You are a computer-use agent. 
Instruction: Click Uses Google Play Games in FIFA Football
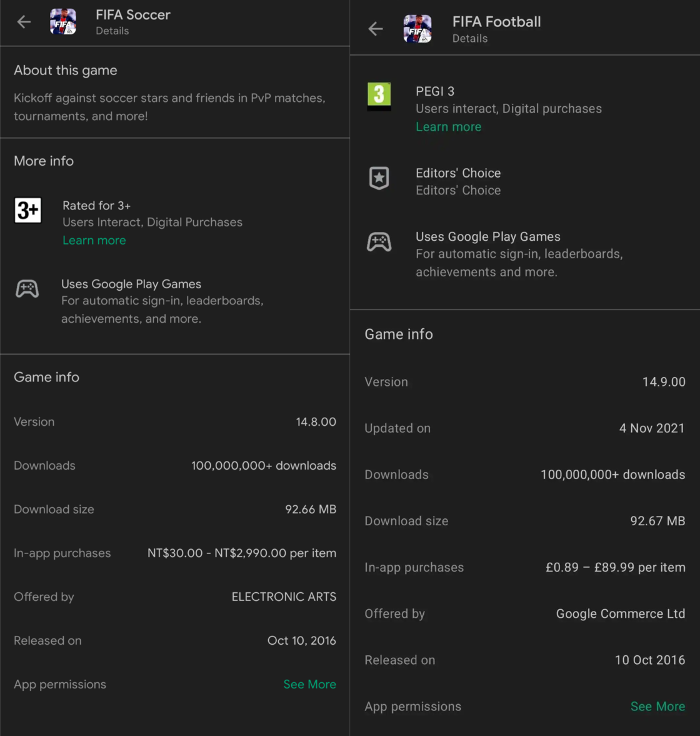coord(488,236)
